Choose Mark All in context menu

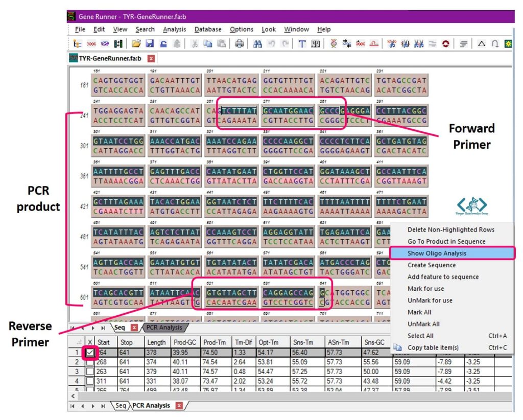(x=452, y=312)
